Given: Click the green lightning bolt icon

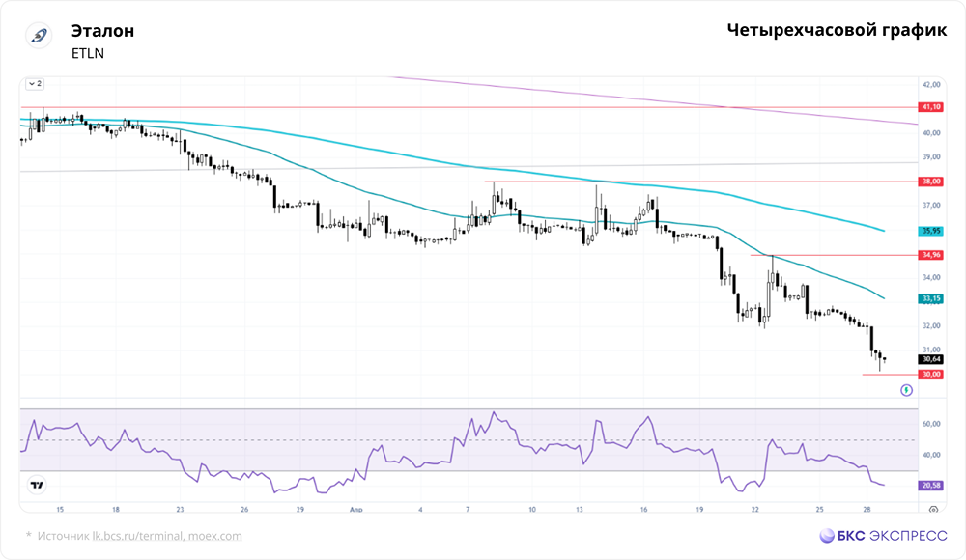Looking at the screenshot, I should coord(906,390).
